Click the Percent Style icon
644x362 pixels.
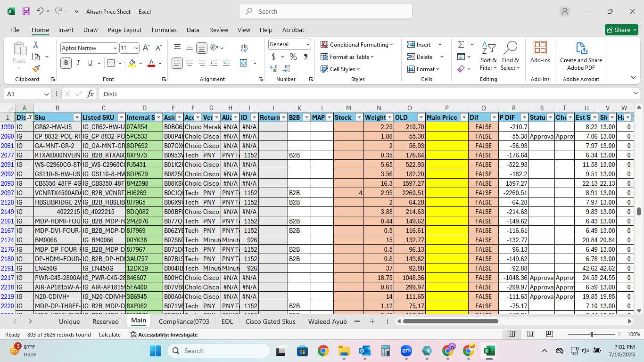click(293, 57)
